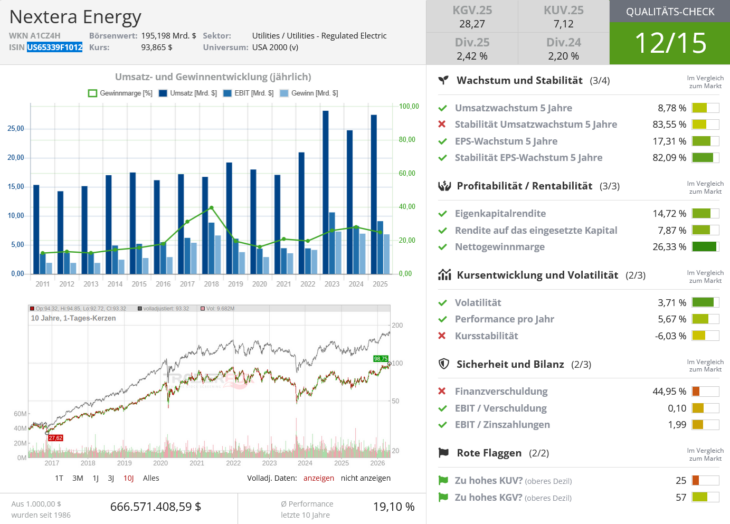This screenshot has width=730, height=524.
Task: Click the Kurs value 93,865 $
Action: [156, 47]
